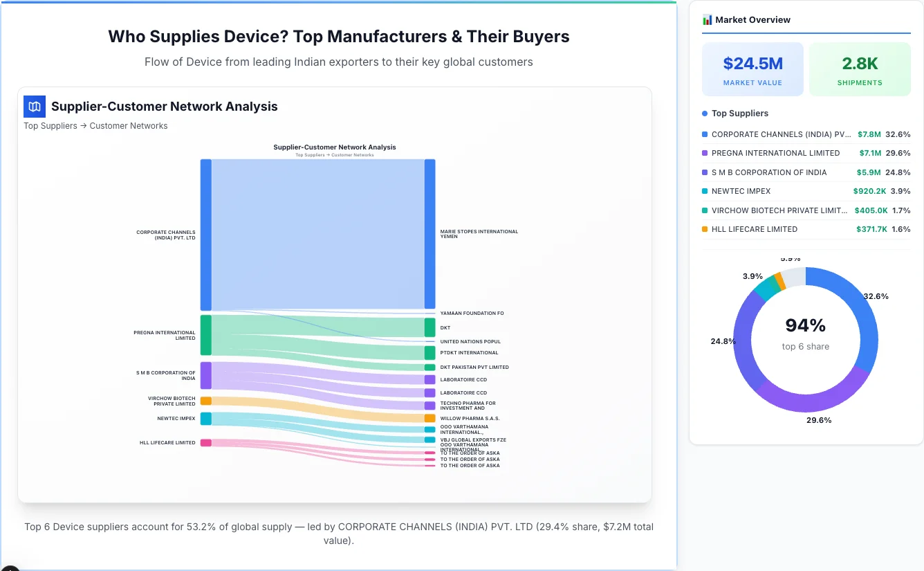
Task: Click the blue book icon beside Supplier-Customer Network Analysis
Action: [34, 107]
